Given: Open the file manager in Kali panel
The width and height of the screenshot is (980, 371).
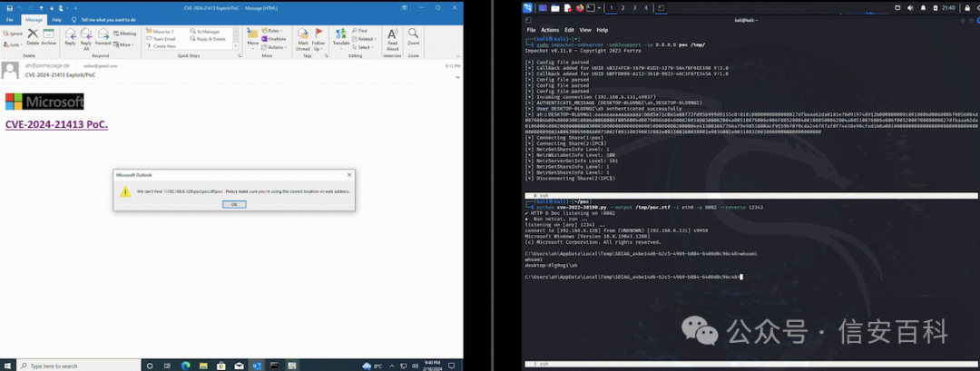Looking at the screenshot, I should point(555,7).
